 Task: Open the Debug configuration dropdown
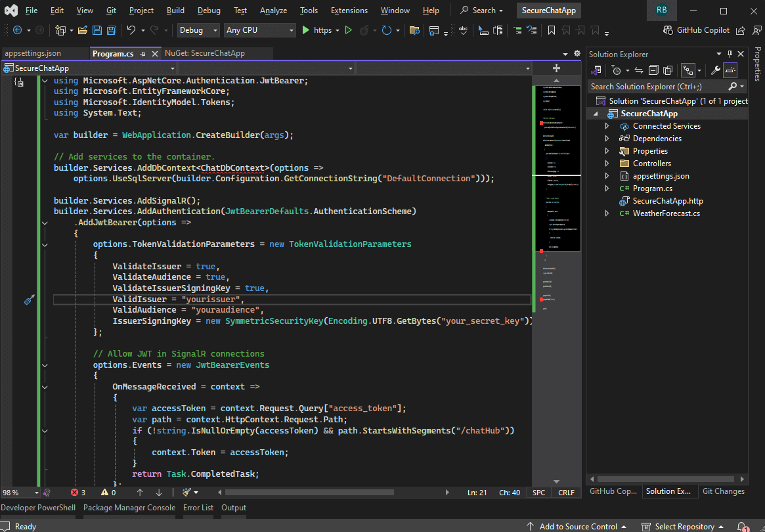click(198, 30)
